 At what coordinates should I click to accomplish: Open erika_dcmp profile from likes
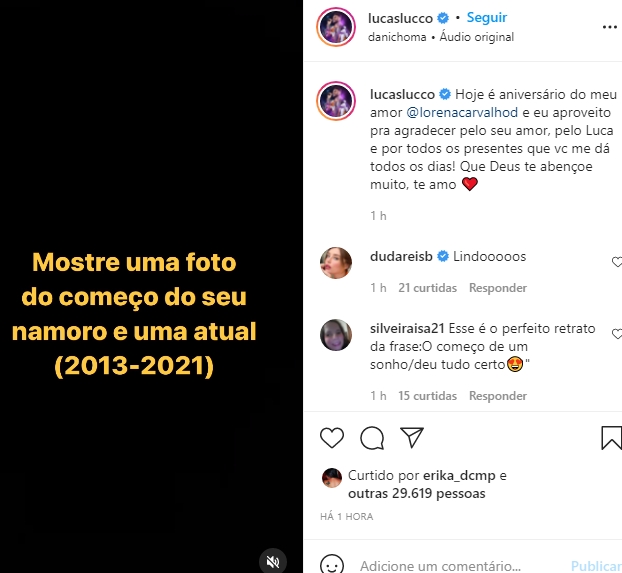459,475
